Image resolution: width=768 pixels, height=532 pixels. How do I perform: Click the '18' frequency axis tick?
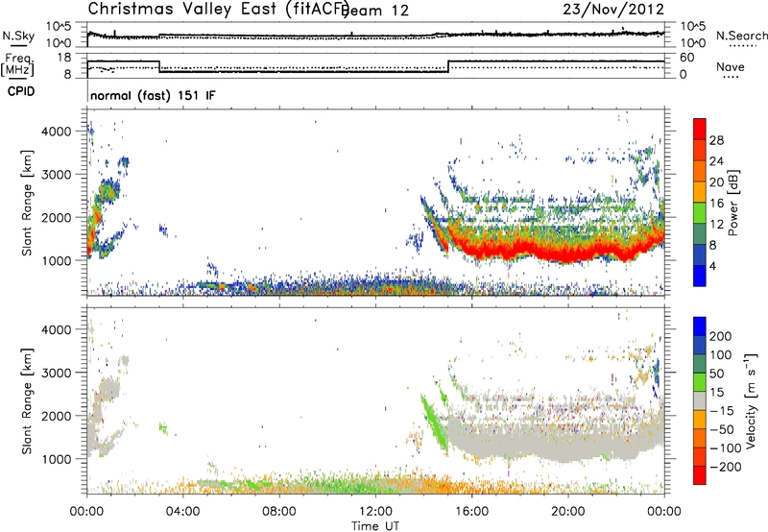click(64, 58)
